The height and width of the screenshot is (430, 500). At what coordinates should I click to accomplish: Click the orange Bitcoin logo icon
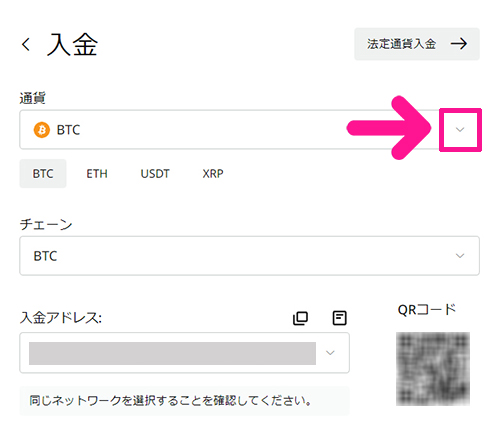(42, 130)
